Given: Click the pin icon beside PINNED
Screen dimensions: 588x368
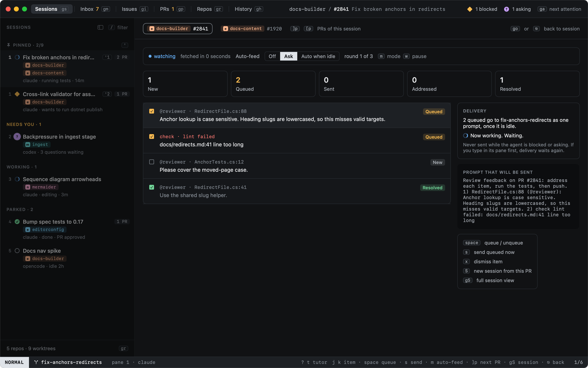Looking at the screenshot, I should click(x=9, y=45).
